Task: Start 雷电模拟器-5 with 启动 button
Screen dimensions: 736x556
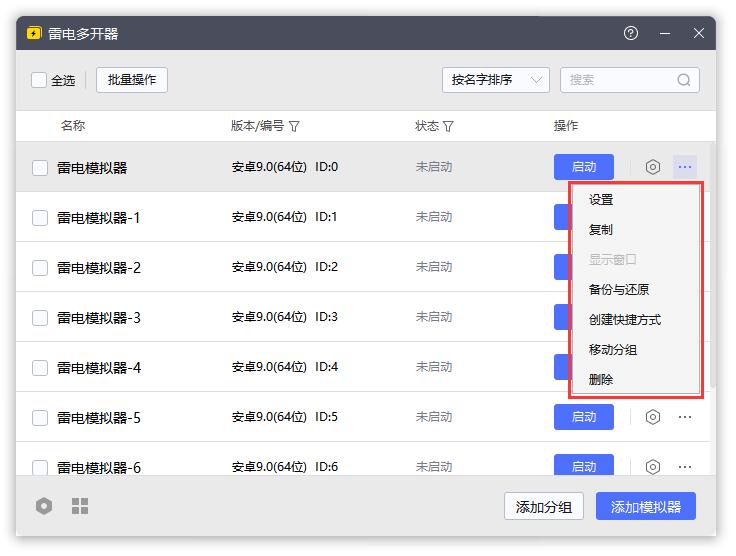Action: coord(584,417)
